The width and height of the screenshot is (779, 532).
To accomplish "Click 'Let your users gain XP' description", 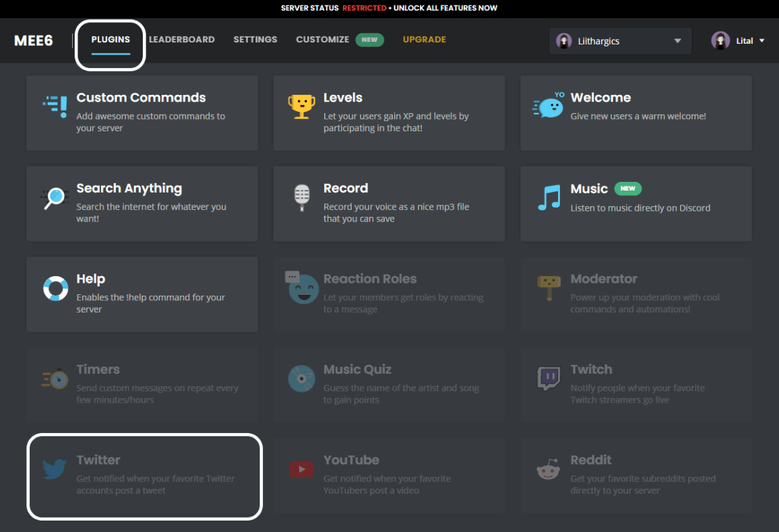I will 396,122.
